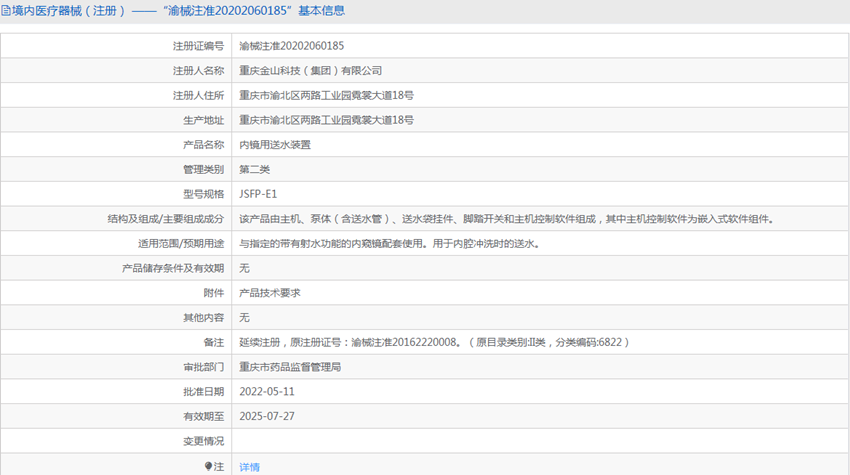Click the approval department 重庆市药品监督管理局
Viewport: 850px width, 475px height.
click(290, 367)
